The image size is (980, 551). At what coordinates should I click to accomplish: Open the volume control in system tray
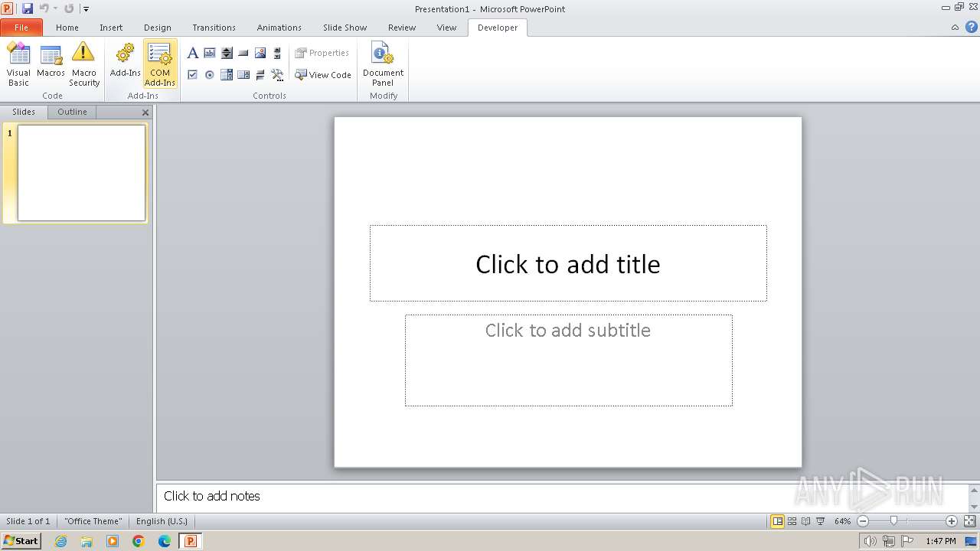point(870,541)
